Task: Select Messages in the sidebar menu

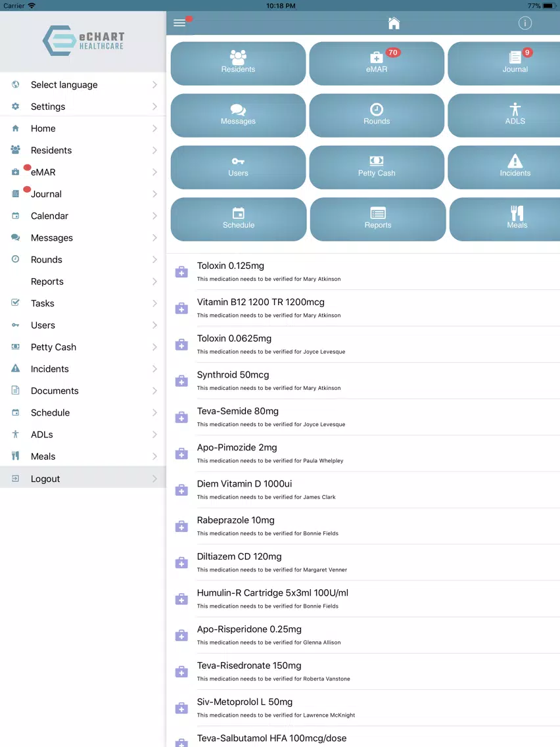Action: [x=83, y=238]
